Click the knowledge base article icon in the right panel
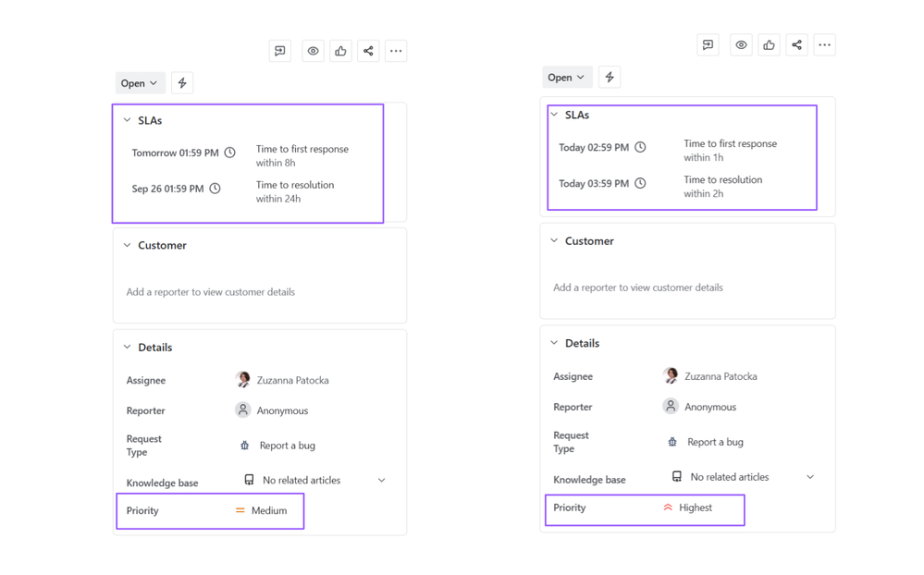924x575 pixels. pyautogui.click(x=676, y=476)
